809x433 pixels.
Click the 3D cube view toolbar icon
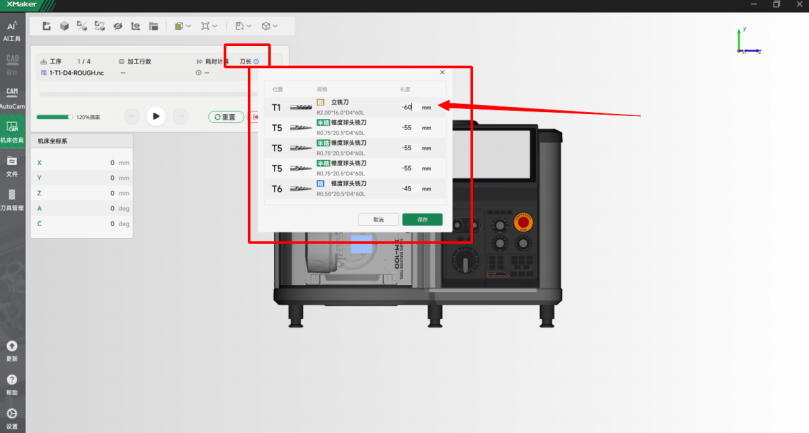pos(64,25)
